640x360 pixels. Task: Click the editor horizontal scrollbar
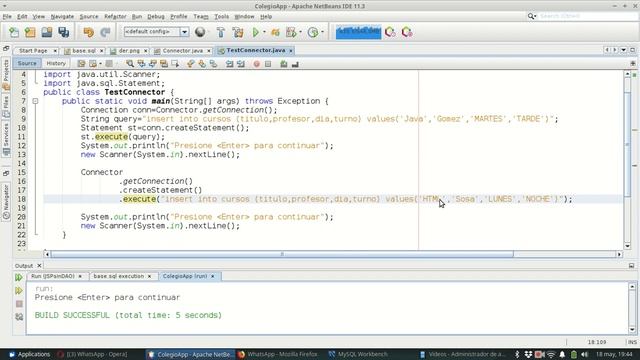point(282,254)
